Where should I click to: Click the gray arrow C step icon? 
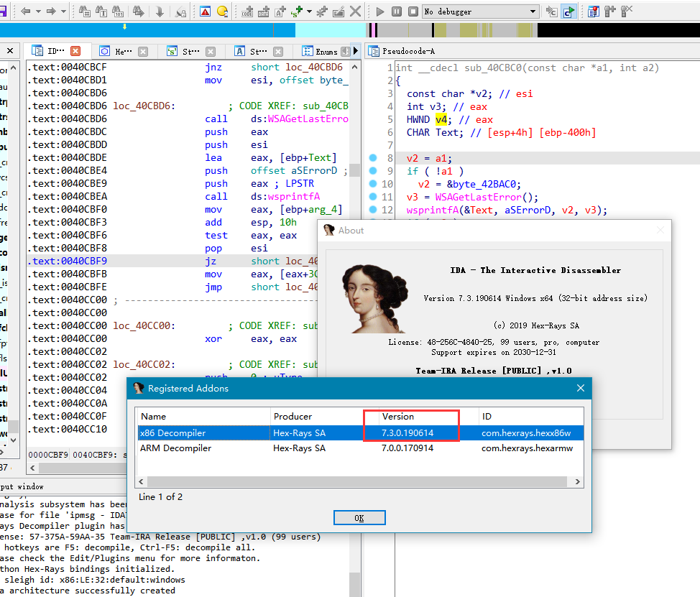coord(552,11)
